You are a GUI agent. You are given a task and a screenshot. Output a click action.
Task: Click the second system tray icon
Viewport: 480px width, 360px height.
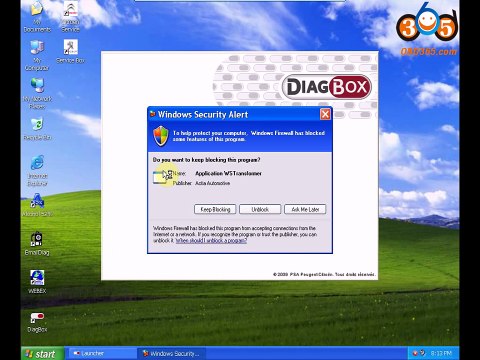coord(423,353)
